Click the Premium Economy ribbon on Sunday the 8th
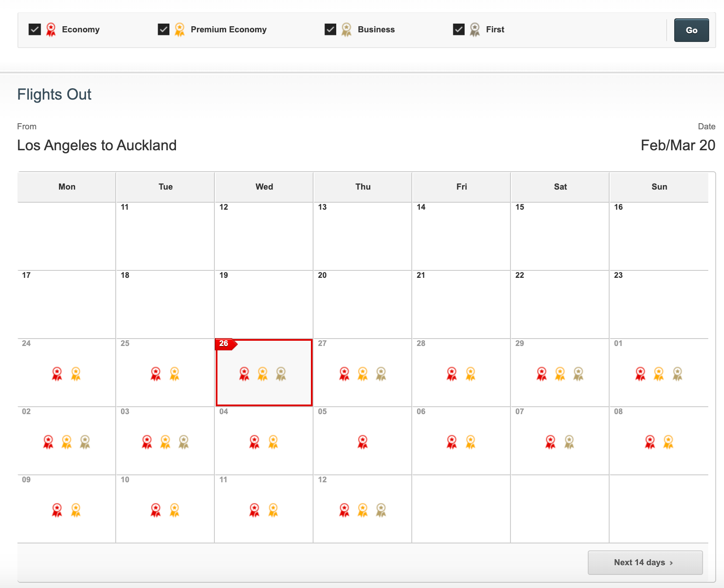Image resolution: width=724 pixels, height=588 pixels. tap(668, 442)
